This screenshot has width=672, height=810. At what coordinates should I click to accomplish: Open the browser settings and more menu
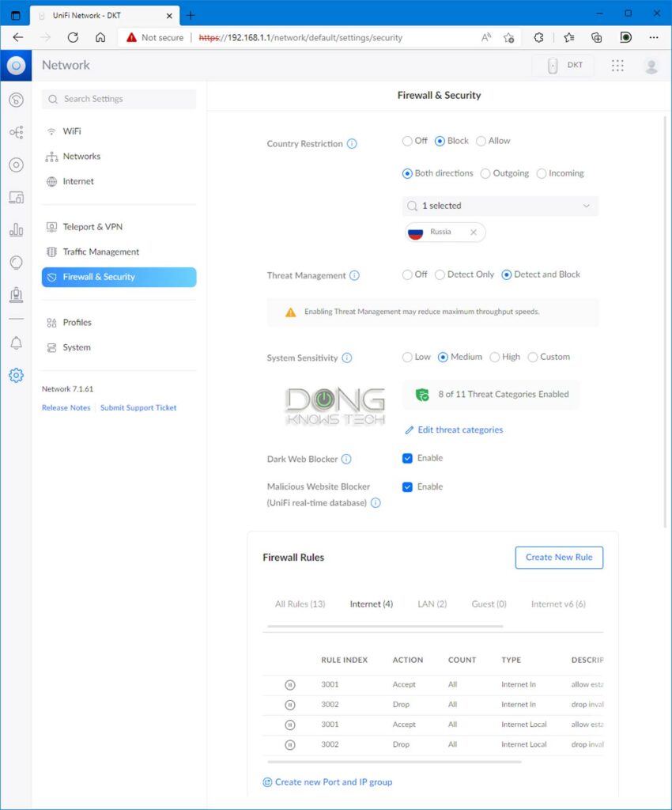[x=654, y=37]
